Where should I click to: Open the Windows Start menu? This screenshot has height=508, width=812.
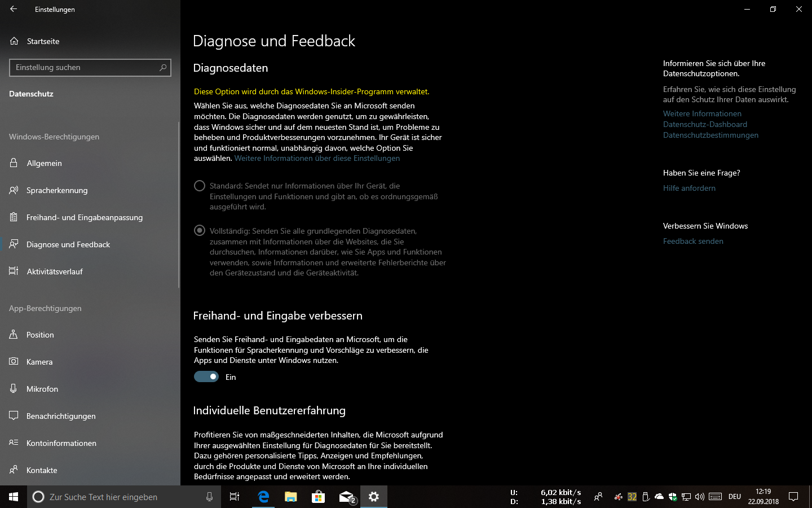click(14, 497)
